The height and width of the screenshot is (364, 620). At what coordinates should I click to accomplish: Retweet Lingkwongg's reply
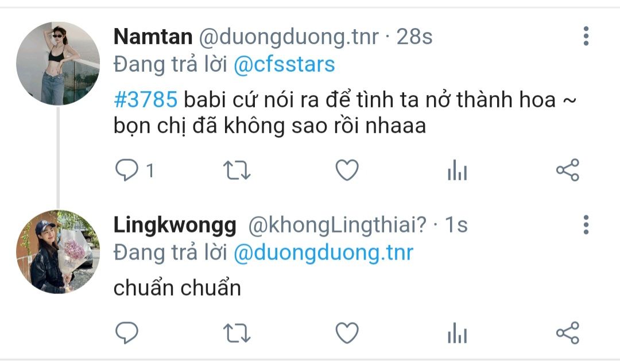tap(237, 333)
